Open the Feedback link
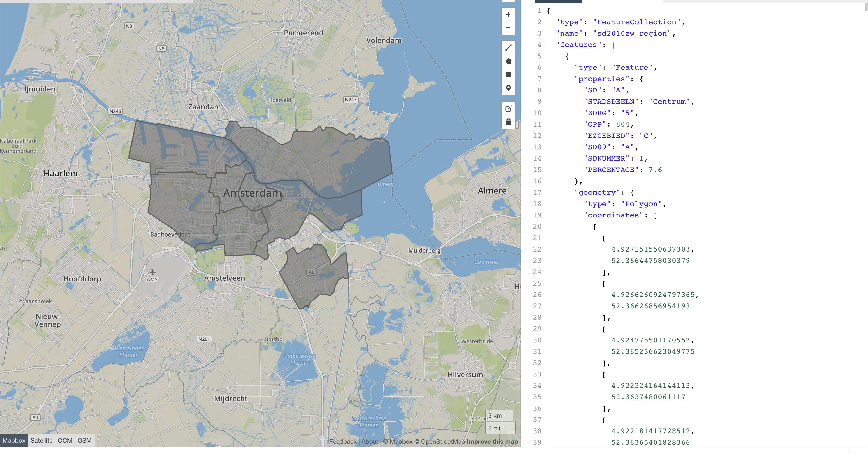 click(x=342, y=442)
